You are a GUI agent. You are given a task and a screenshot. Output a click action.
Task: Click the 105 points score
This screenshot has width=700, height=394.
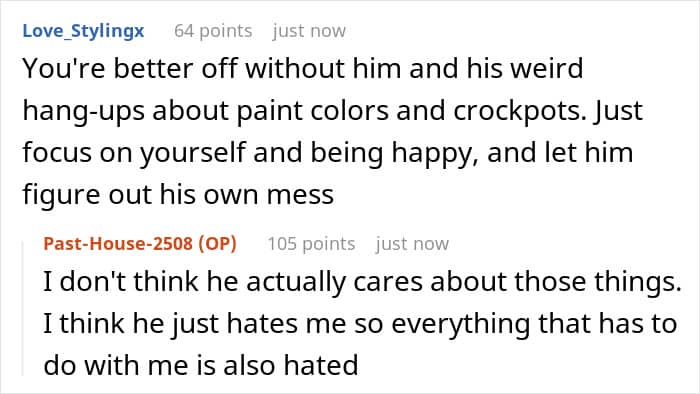click(x=311, y=244)
